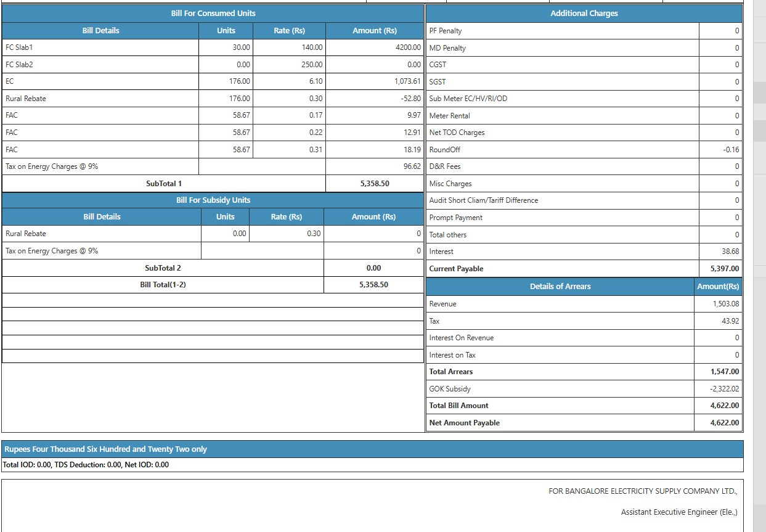Select 'Audit Short Cliam/Tariff Difference' label

pos(484,200)
